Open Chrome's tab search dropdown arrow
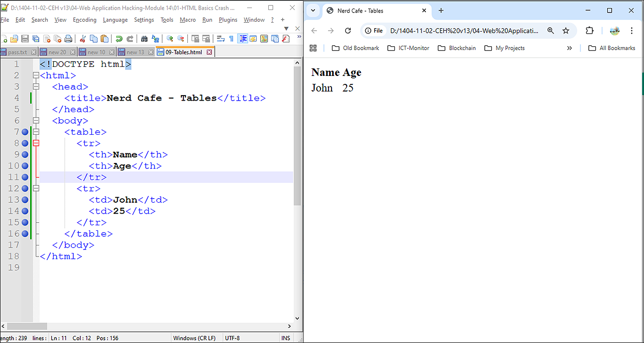This screenshot has width=644, height=343. pyautogui.click(x=313, y=11)
